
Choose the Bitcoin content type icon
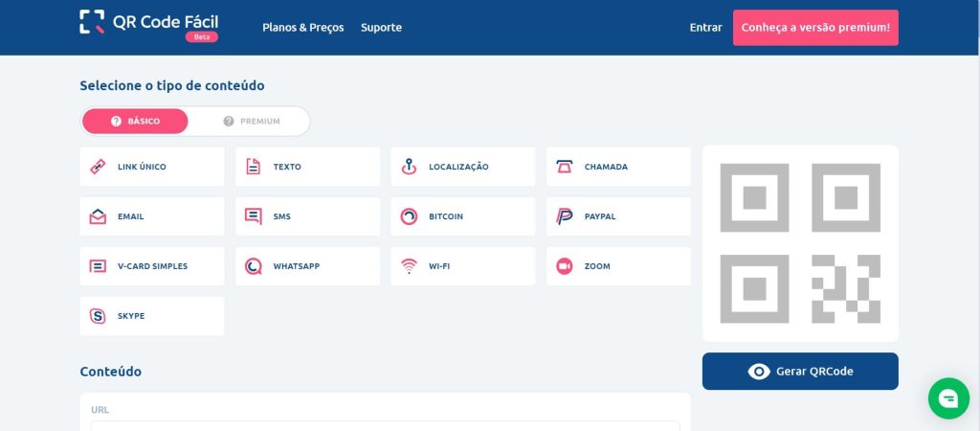click(x=409, y=216)
